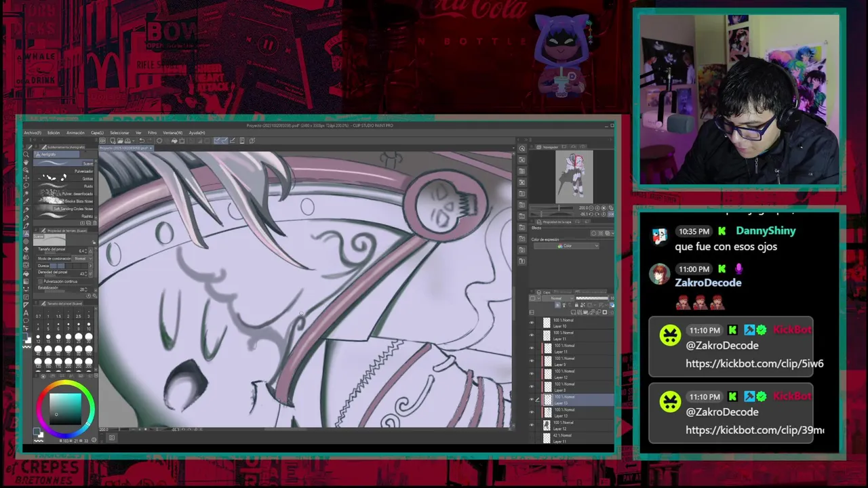Open the Capa(L) menu

pyautogui.click(x=97, y=133)
